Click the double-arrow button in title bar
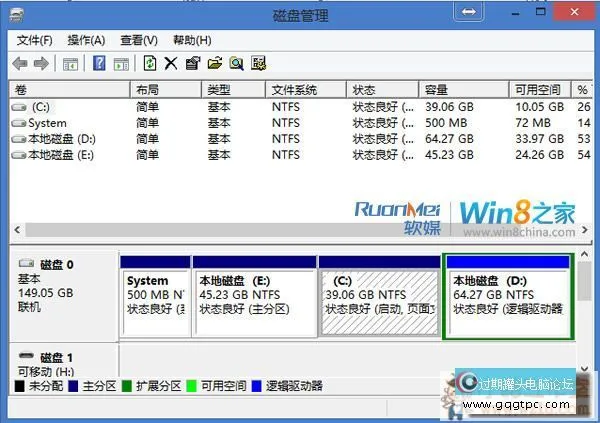The width and height of the screenshot is (600, 423). pos(469,12)
